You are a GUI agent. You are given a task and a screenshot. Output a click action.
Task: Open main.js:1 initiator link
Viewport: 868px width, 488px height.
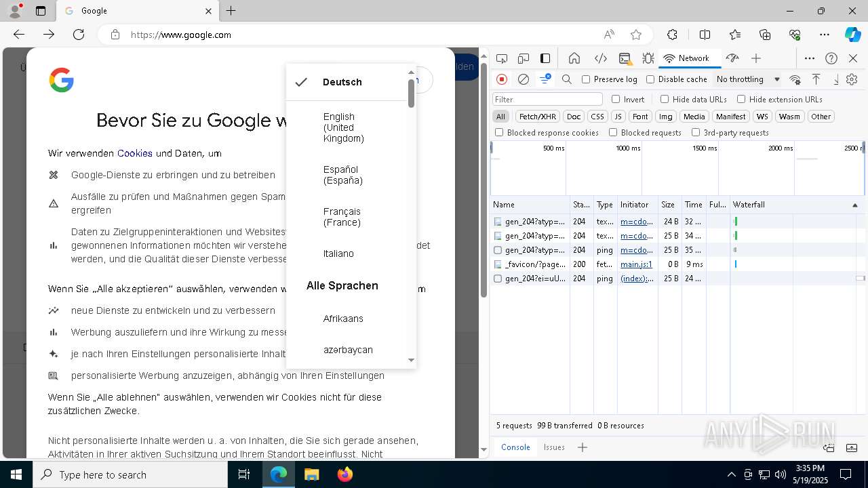coord(636,264)
